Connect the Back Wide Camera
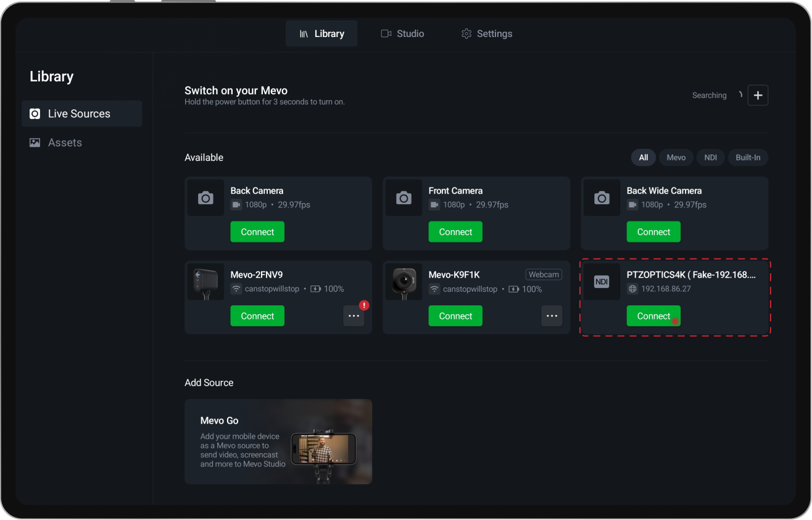The image size is (812, 520). coord(653,231)
